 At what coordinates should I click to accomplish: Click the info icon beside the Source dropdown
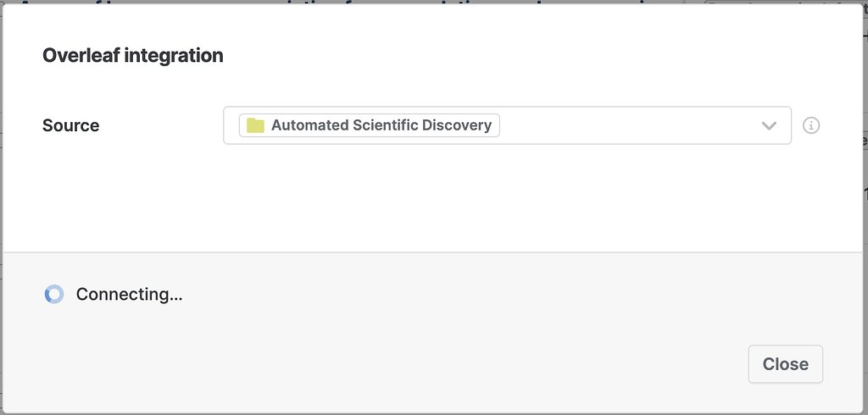[810, 125]
